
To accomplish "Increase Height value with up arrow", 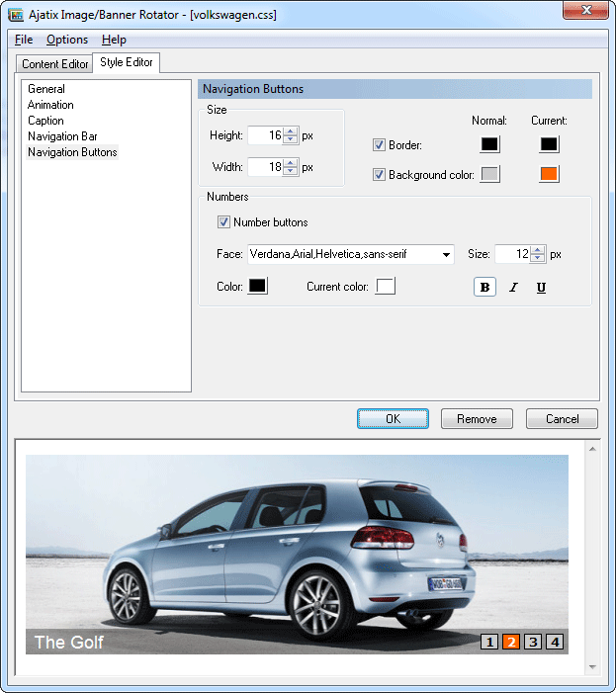I will pyautogui.click(x=290, y=131).
